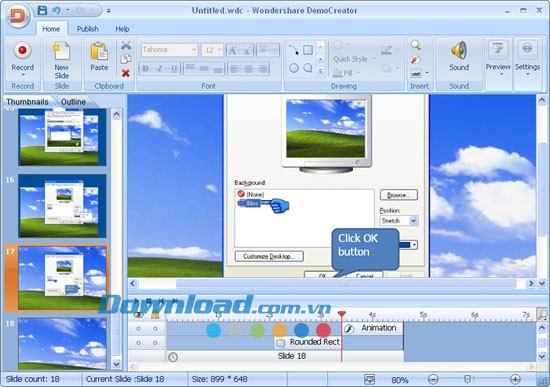Viewport: 550px width, 387px height.
Task: Expand the shapes gallery with the bottom arrow
Action: 320,71
